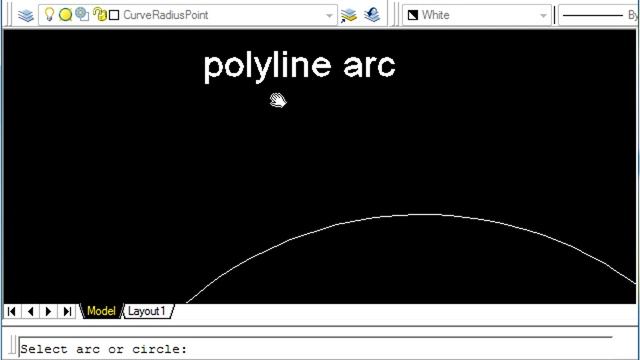This screenshot has width=640, height=360.
Task: Click Make Object's Layer Current icon
Action: (349, 15)
